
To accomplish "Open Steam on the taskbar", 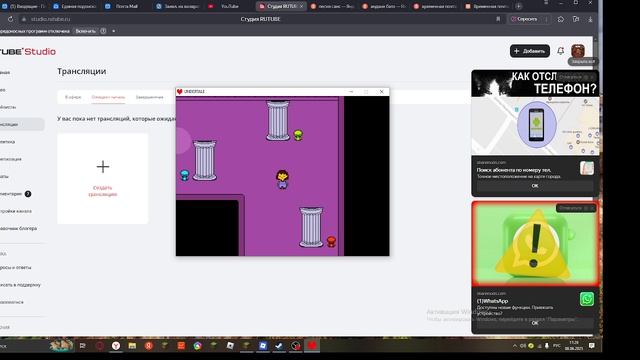I will click(x=279, y=346).
